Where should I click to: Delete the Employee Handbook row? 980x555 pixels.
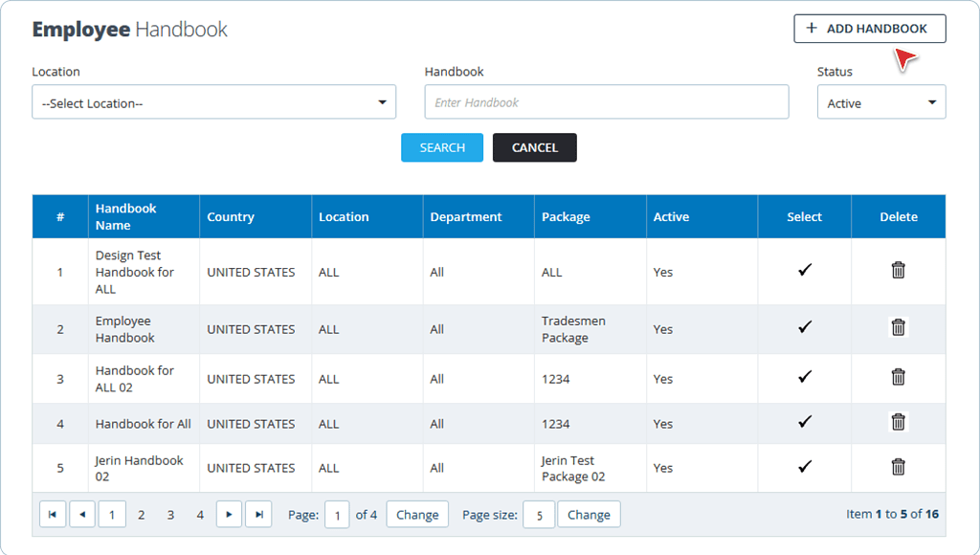point(898,327)
